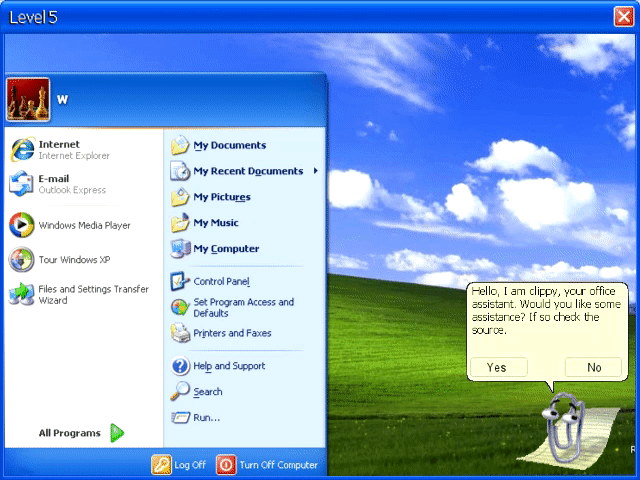640x480 pixels.
Task: Click the Printers and Faxes icon
Action: pyautogui.click(x=180, y=333)
